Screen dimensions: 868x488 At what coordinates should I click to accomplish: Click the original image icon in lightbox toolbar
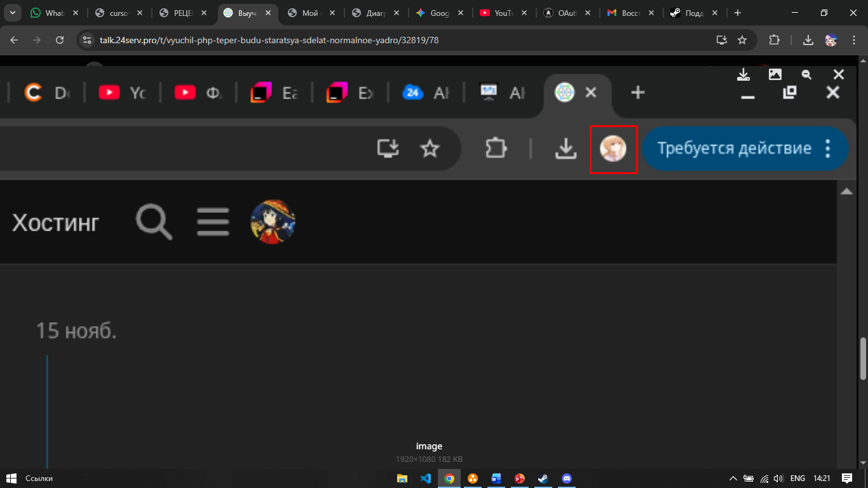[x=775, y=74]
